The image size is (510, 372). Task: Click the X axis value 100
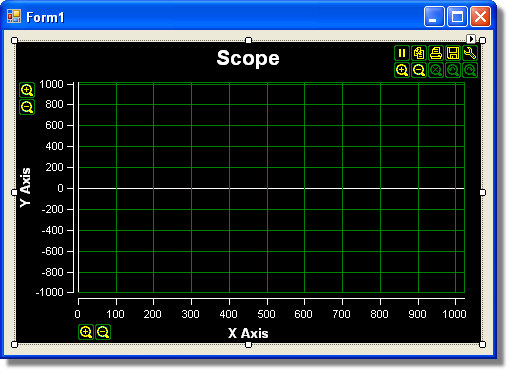(115, 314)
